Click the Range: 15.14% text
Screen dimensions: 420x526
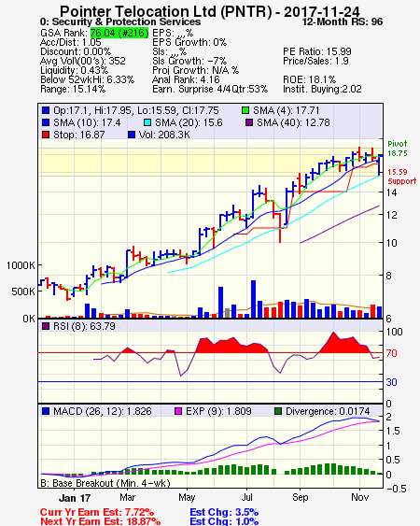73,90
